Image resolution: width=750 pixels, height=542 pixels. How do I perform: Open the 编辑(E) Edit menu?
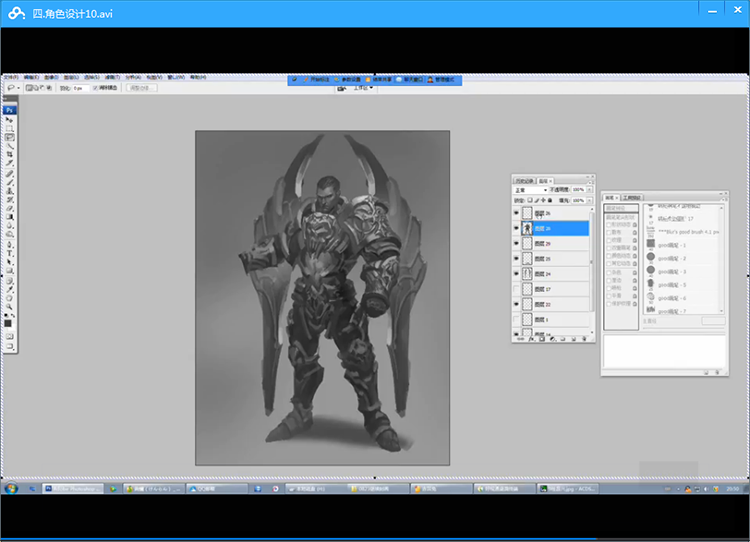pyautogui.click(x=31, y=77)
